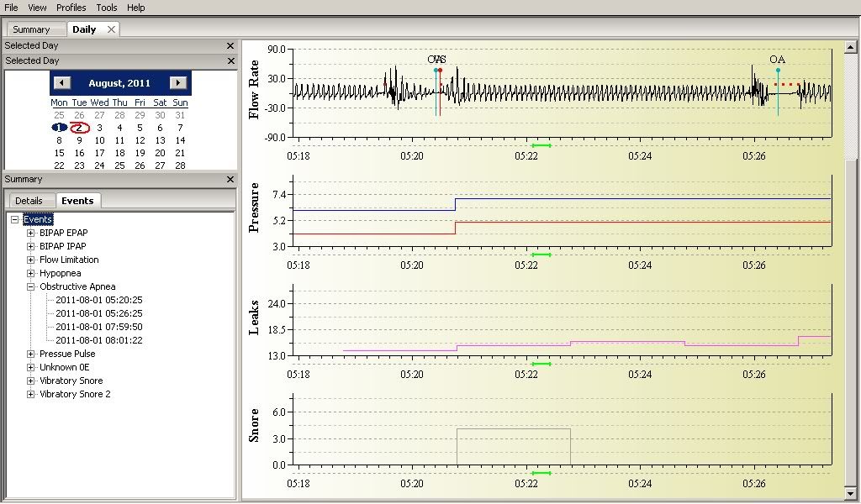Screen dimensions: 861x504
Task: Close the second Selected Day panel
Action: 230,60
